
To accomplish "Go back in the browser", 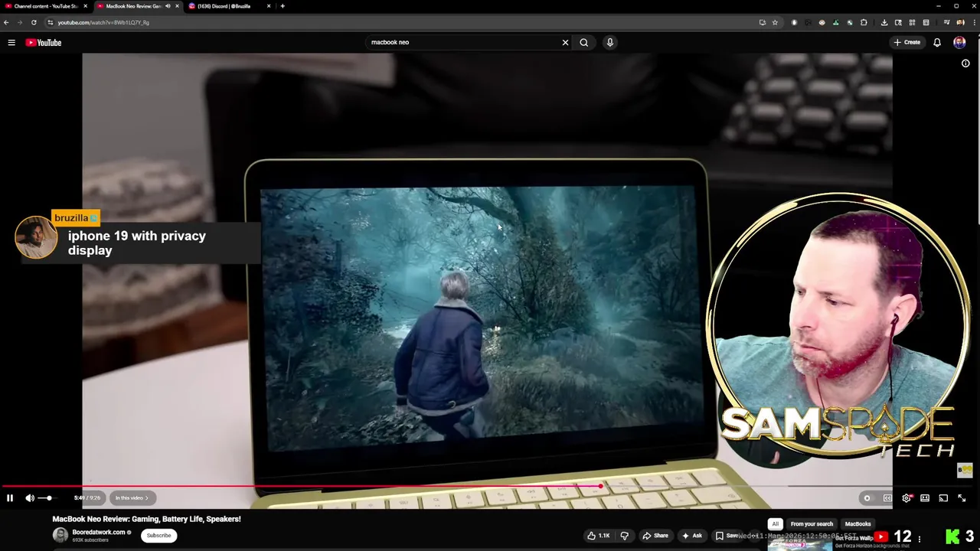I will coord(6,22).
